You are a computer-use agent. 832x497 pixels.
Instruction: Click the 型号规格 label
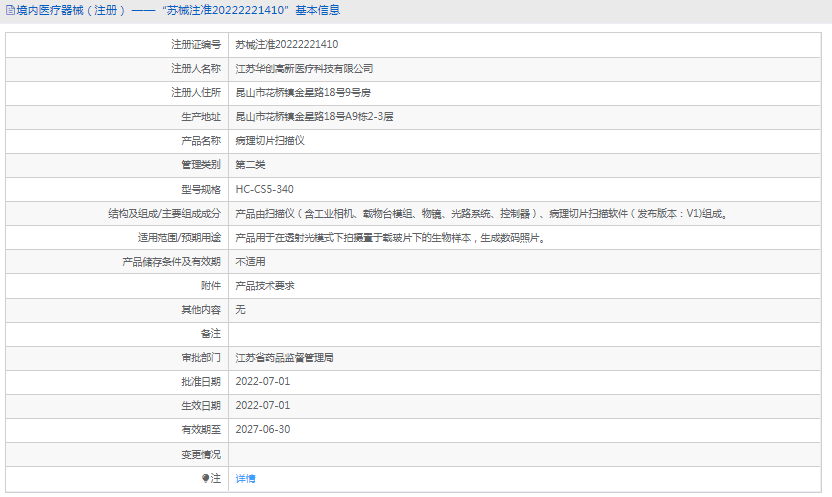201,189
